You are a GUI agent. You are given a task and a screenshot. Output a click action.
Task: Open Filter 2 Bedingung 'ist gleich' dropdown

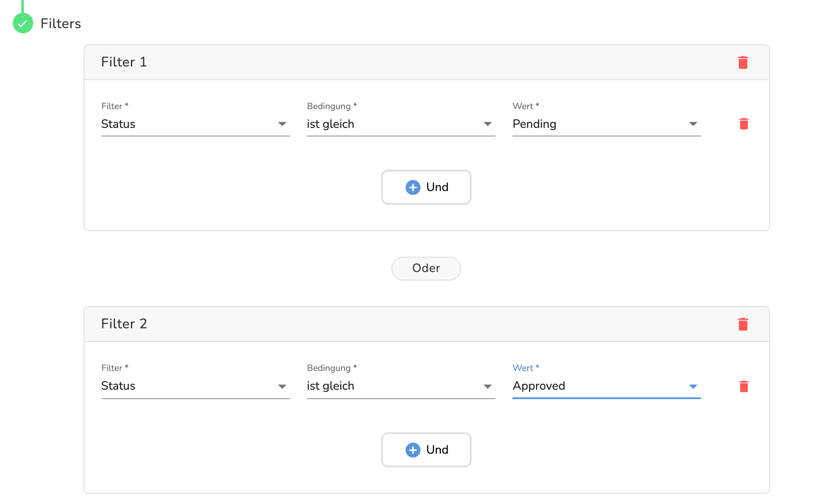click(x=401, y=386)
